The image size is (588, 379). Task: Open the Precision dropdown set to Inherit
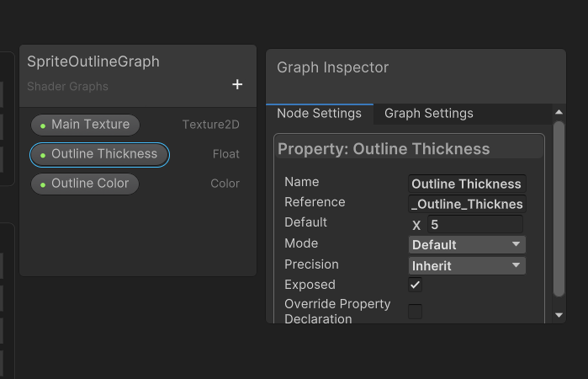[x=467, y=265]
